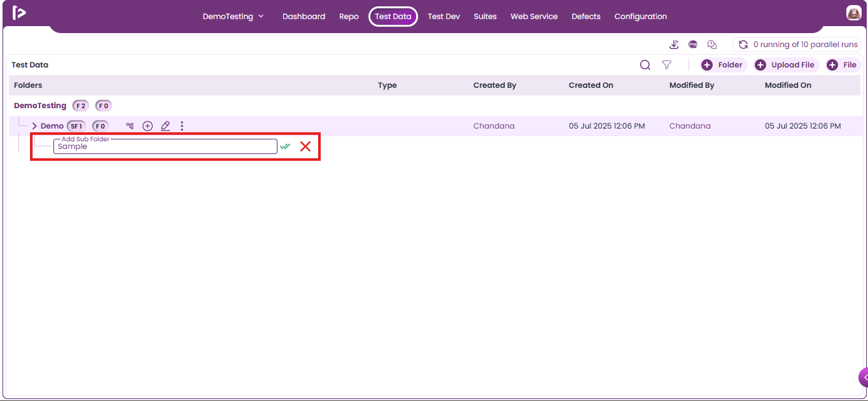The width and height of the screenshot is (868, 401).
Task: Click the Test Data panel title
Action: pyautogui.click(x=30, y=65)
